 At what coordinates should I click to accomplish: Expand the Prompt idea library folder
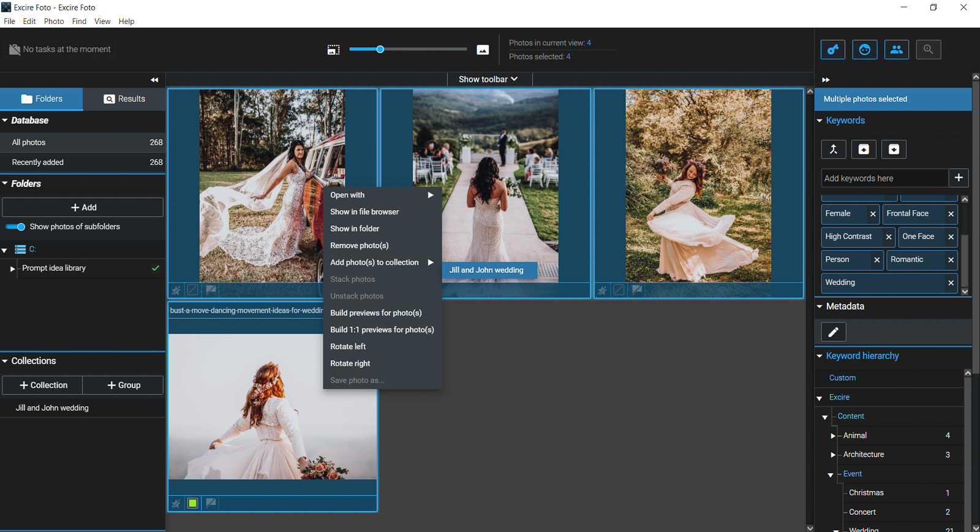[12, 268]
